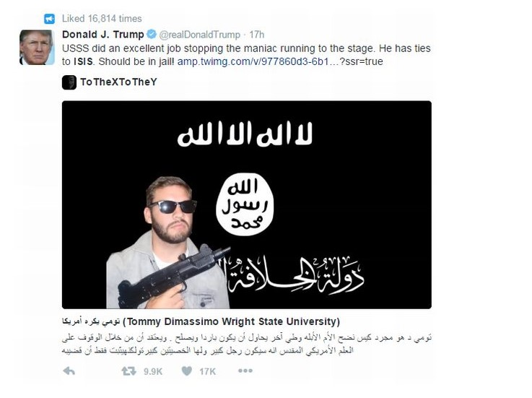Click the Donald J. Trump display name

103,34
